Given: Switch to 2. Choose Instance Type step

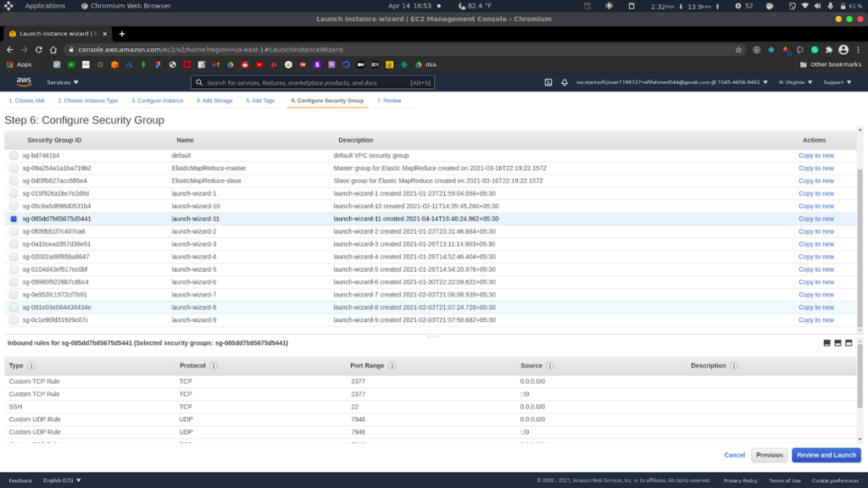Looking at the screenshot, I should coord(89,100).
